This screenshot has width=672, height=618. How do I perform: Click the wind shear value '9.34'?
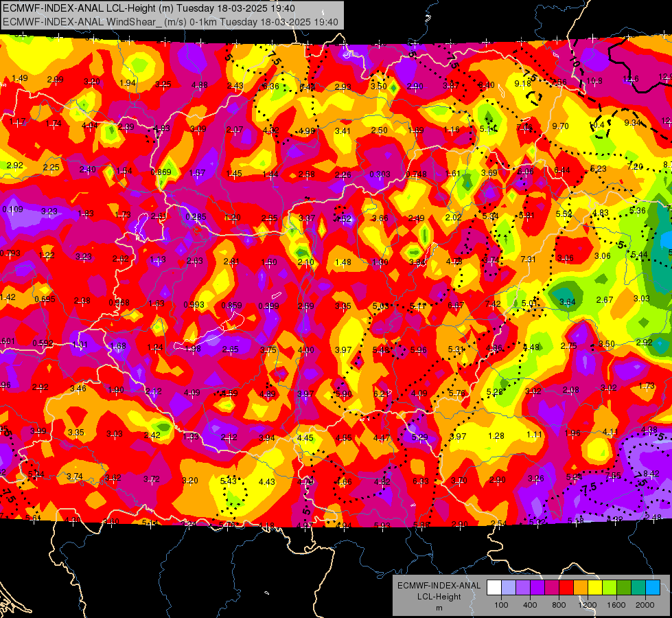point(633,123)
